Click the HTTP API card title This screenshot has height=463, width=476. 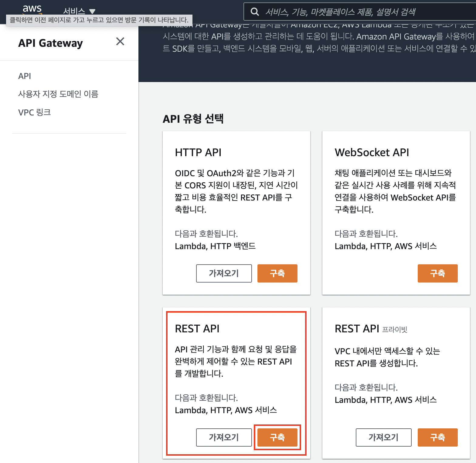(198, 152)
